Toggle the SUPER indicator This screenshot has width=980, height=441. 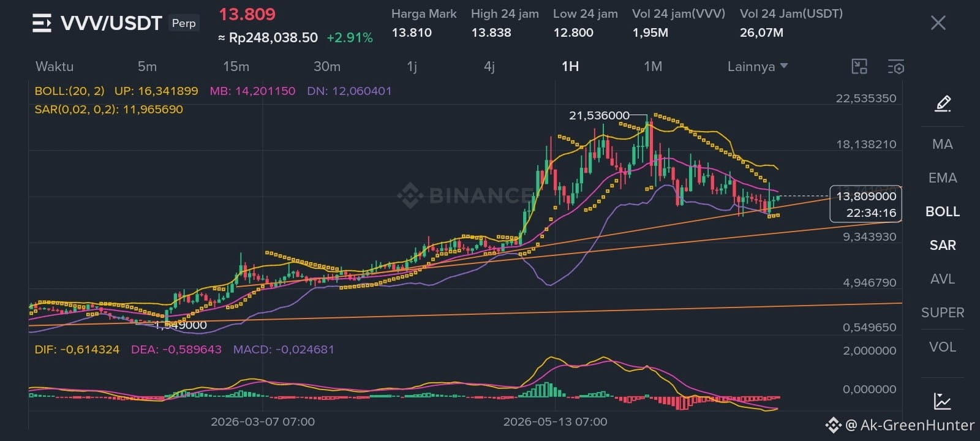pos(942,312)
